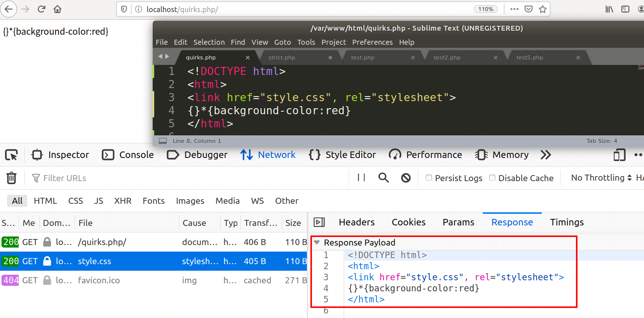Filter requests by HTML
The height and width of the screenshot is (318, 644).
coord(45,201)
